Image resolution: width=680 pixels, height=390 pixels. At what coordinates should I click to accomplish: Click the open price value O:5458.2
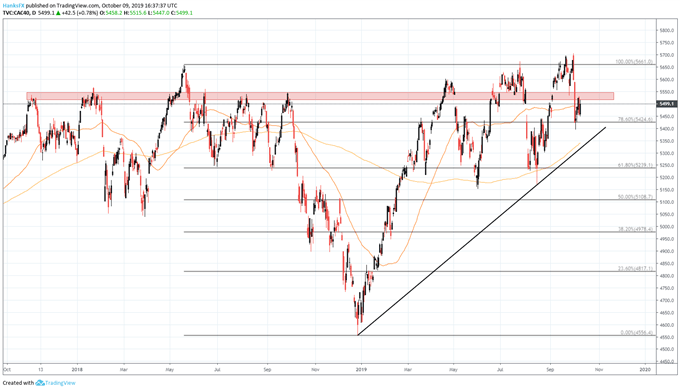[111, 13]
